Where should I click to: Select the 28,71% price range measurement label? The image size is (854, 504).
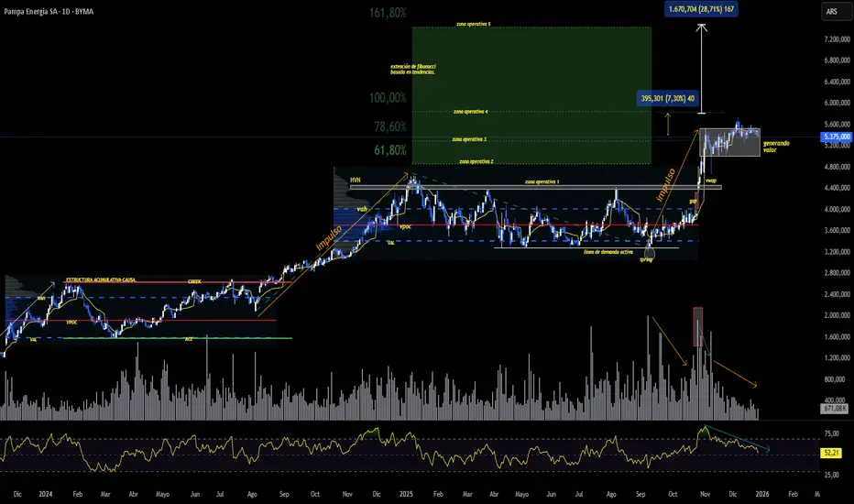tap(702, 9)
